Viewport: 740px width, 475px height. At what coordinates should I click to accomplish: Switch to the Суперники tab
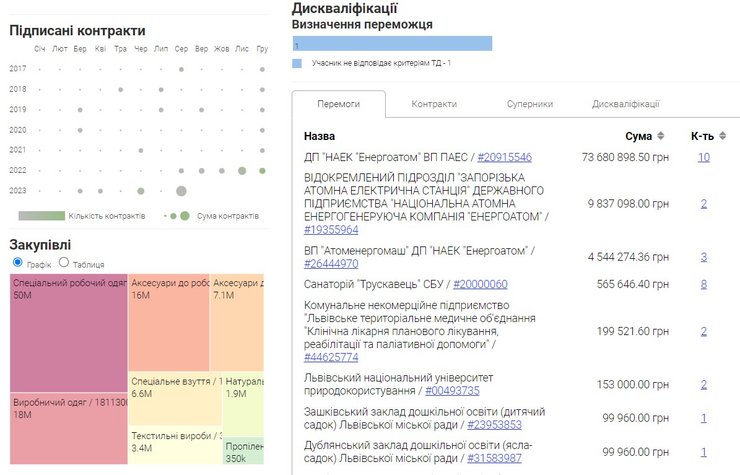530,104
